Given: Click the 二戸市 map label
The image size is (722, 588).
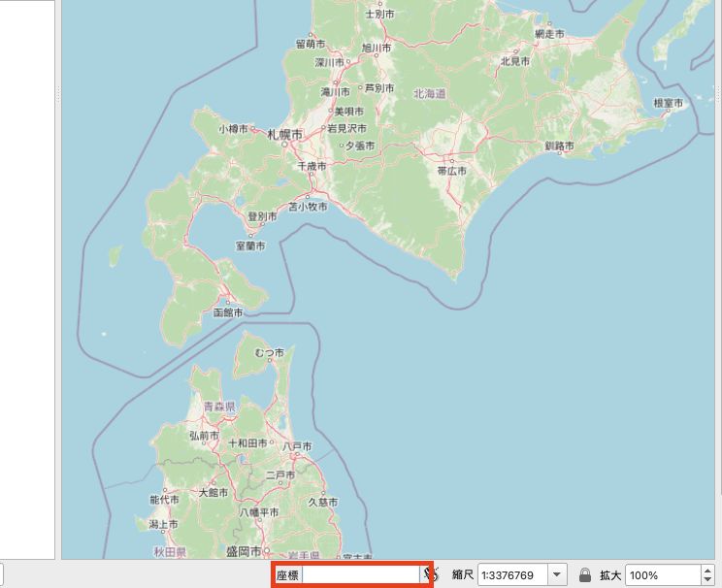Looking at the screenshot, I should click(x=280, y=475).
